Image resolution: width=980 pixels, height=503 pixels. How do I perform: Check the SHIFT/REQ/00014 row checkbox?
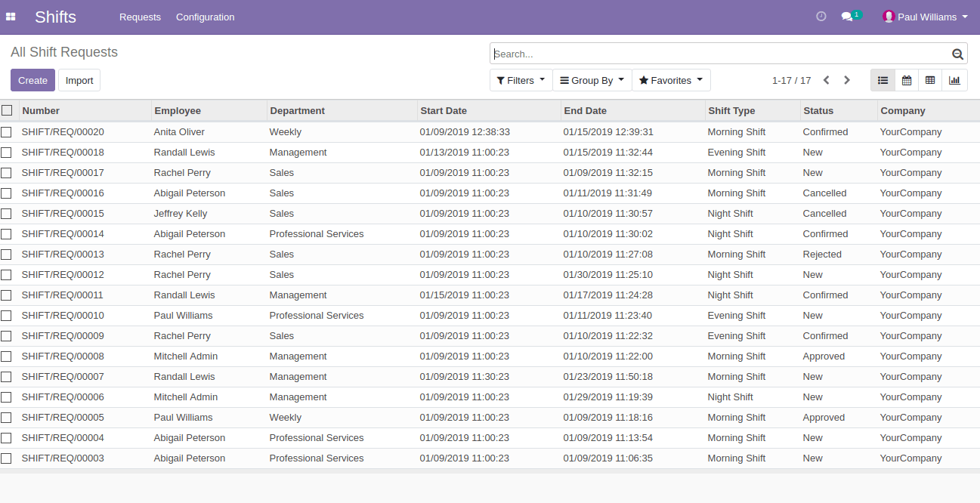click(x=6, y=234)
